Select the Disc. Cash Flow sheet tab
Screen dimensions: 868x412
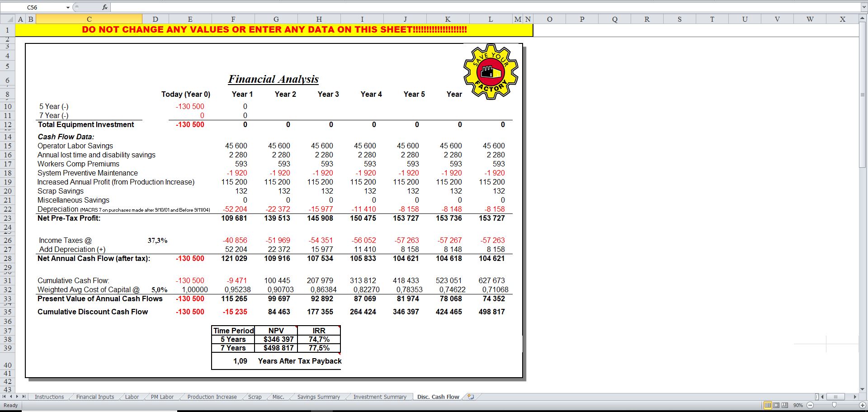point(438,397)
